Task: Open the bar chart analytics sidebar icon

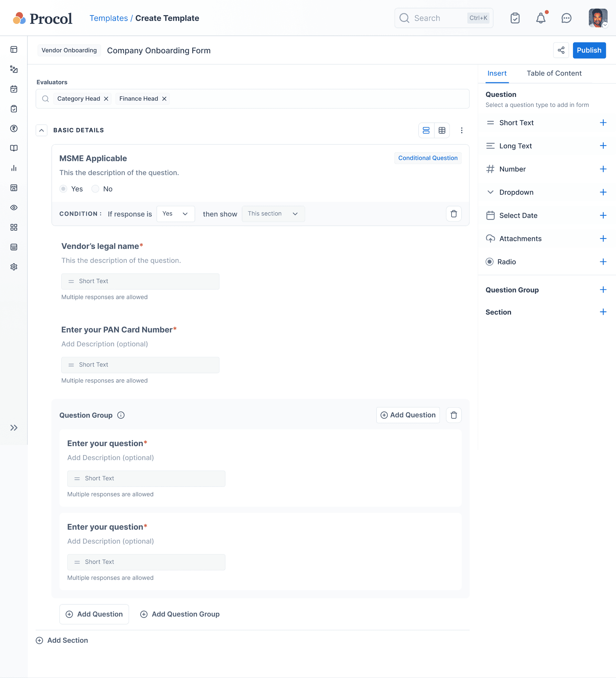Action: (14, 168)
